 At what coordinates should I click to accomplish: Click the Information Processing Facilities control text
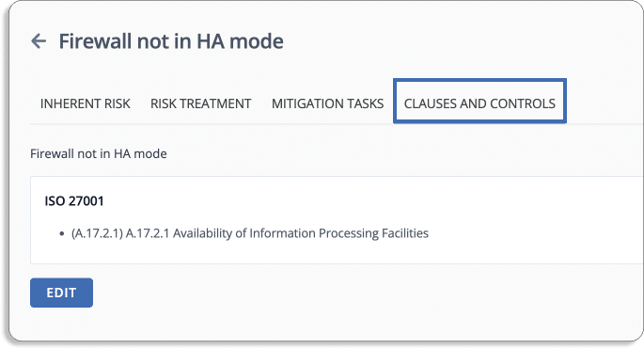point(338,233)
